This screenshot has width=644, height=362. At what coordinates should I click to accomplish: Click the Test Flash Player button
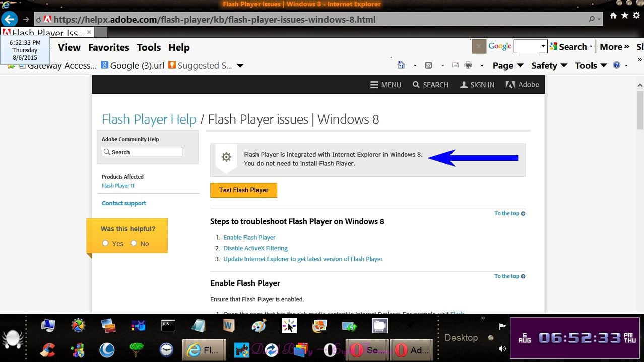[243, 190]
